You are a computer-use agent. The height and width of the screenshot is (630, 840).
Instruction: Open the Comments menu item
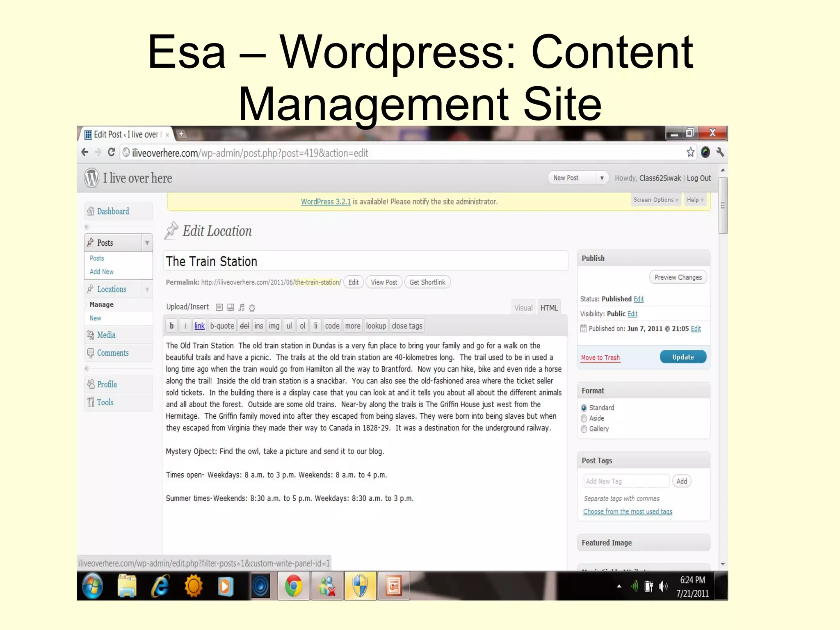[x=113, y=353]
